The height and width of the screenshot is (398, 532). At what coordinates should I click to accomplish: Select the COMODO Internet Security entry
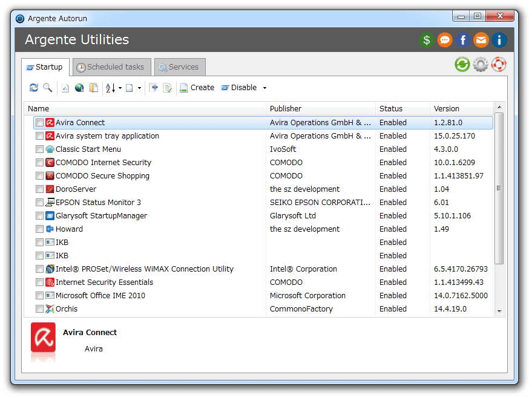tap(103, 163)
